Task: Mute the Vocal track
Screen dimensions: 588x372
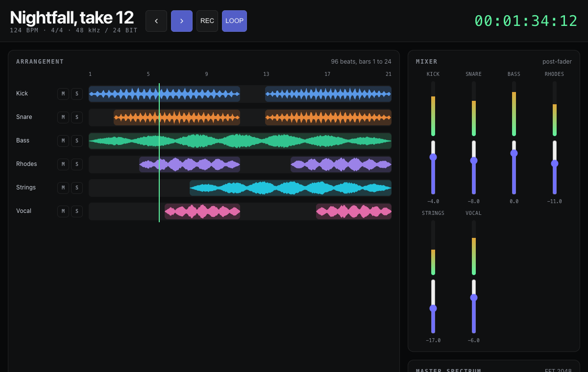Action: tap(63, 211)
